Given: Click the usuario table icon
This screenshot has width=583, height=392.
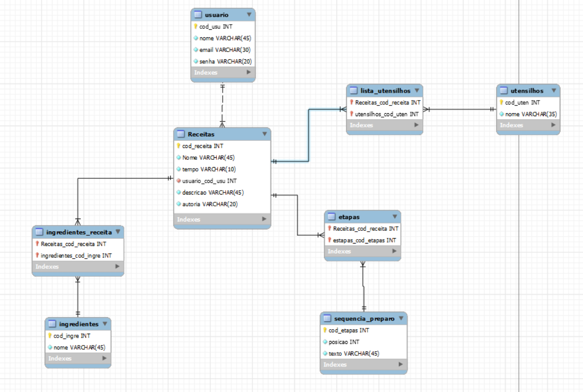Looking at the screenshot, I should pyautogui.click(x=198, y=15).
